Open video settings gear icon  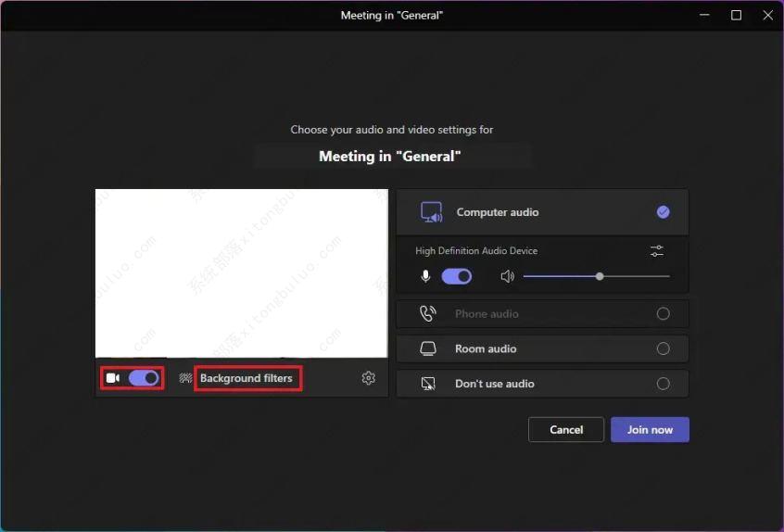[369, 378]
